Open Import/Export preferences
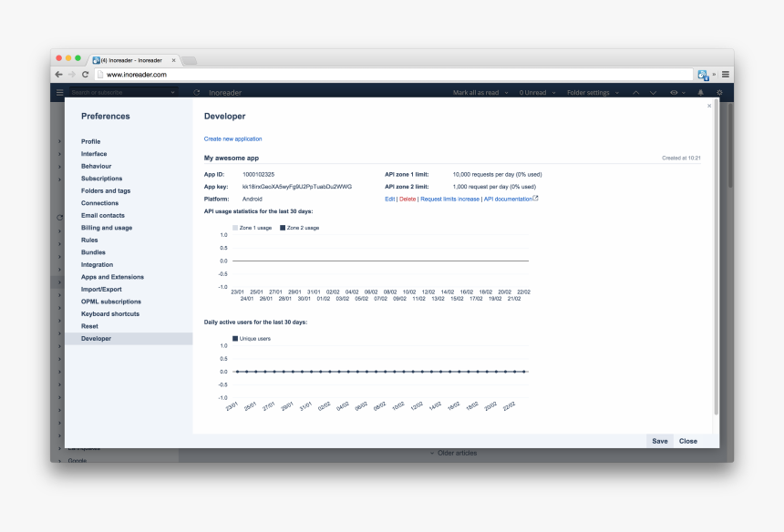 coord(101,289)
